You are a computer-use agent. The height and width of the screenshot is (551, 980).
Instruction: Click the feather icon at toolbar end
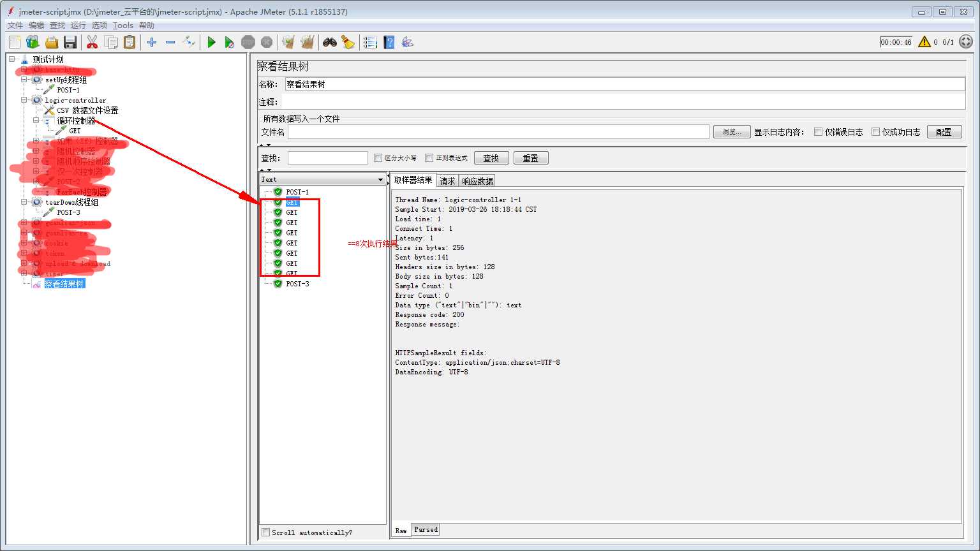pyautogui.click(x=408, y=42)
